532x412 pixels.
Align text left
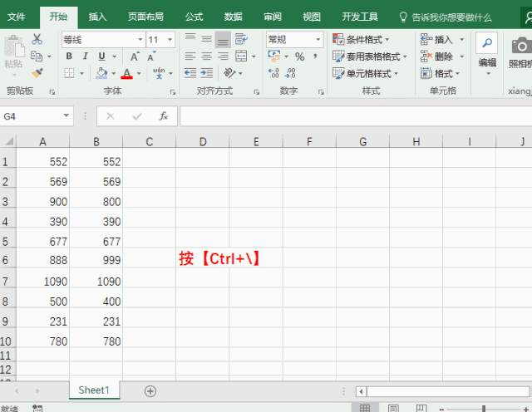190,56
